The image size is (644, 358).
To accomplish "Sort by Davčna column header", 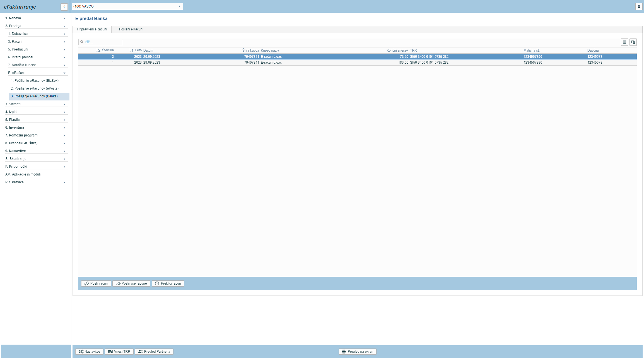I will 593,51.
